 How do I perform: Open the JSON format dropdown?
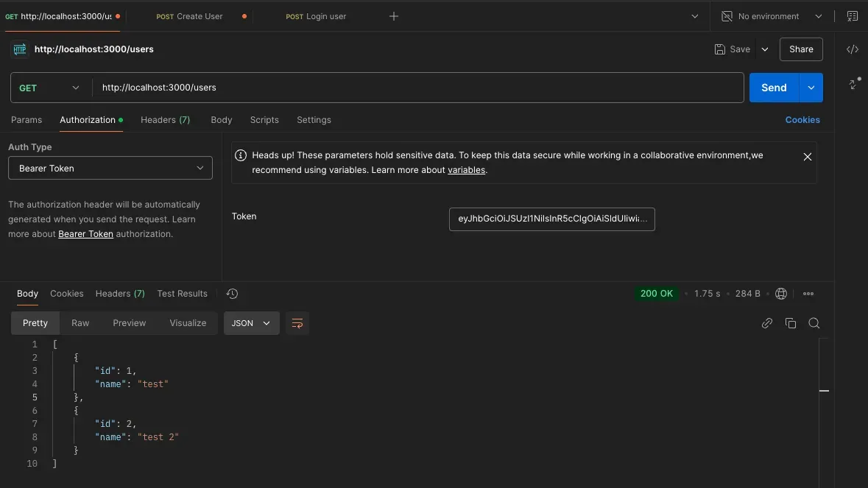251,323
